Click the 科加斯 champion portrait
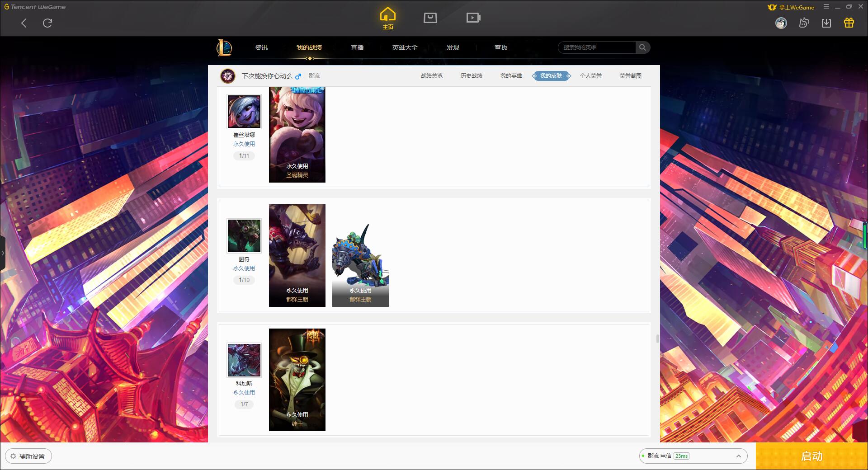868x470 pixels. point(244,360)
